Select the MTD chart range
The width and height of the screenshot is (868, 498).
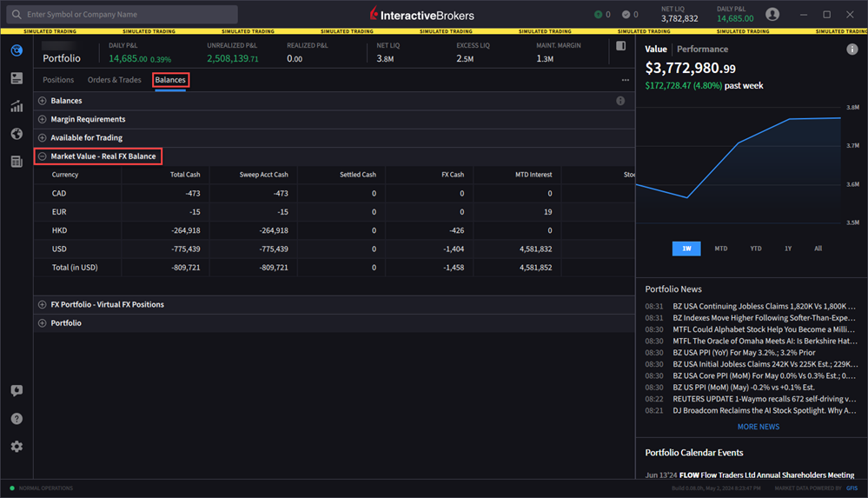[721, 249]
